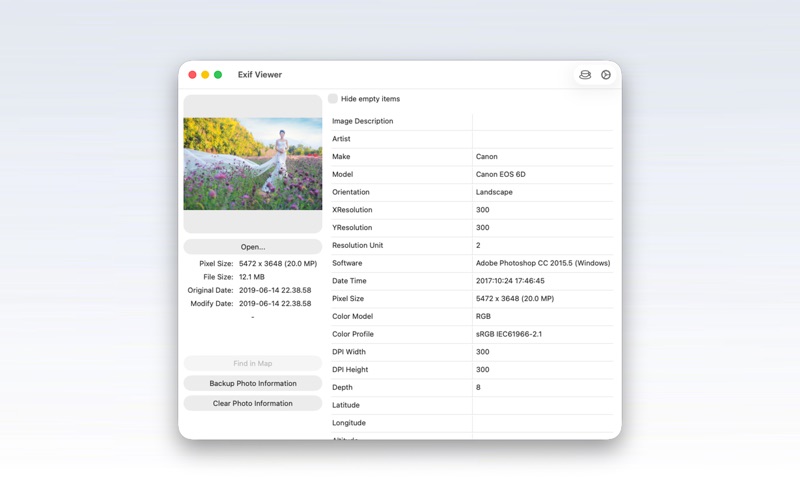Select the Resolution Unit row label
Image resolution: width=800 pixels, height=500 pixels.
coord(357,245)
